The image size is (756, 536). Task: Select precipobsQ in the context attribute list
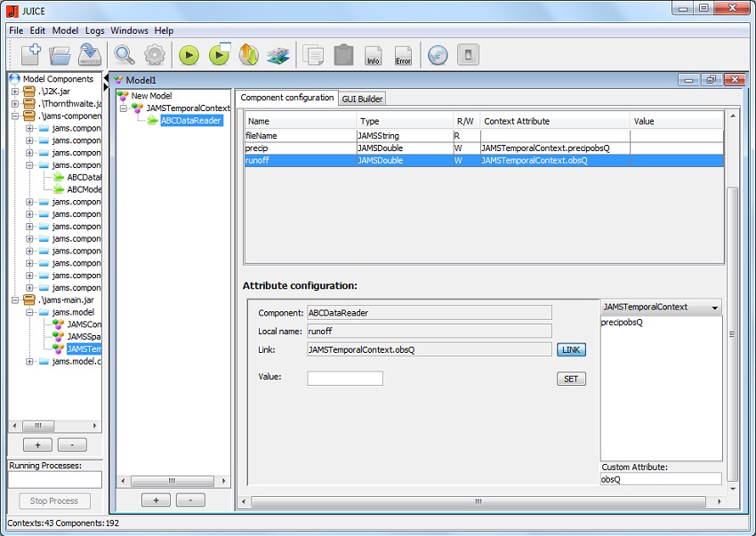(623, 323)
